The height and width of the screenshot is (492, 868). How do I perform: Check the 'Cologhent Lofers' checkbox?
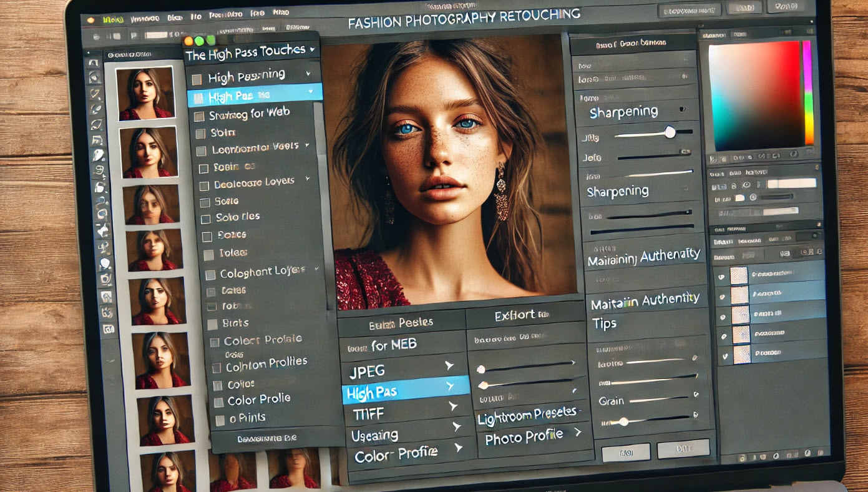[210, 274]
